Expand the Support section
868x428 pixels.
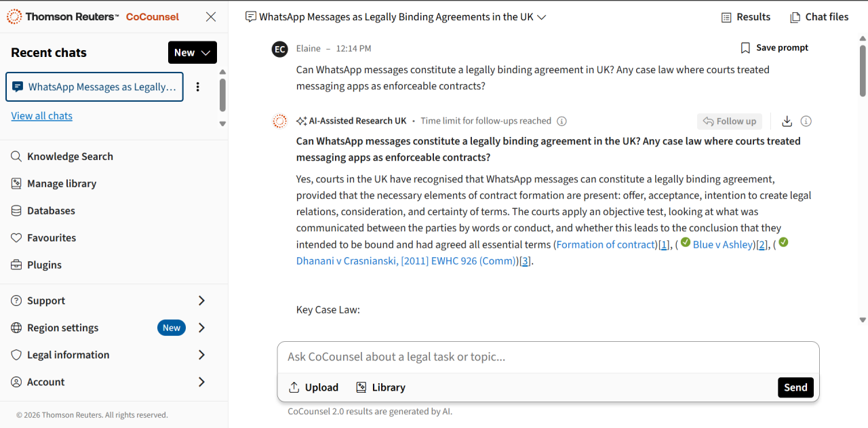point(46,300)
